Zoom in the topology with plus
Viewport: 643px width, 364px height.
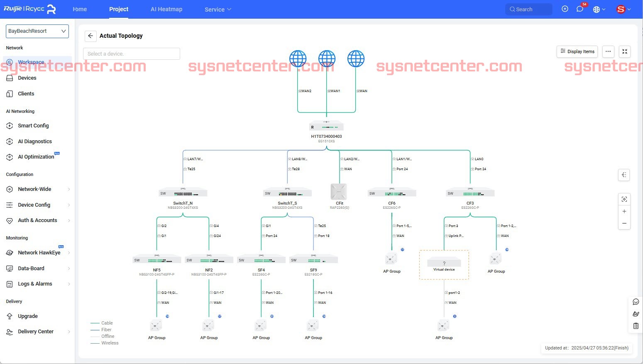point(624,211)
